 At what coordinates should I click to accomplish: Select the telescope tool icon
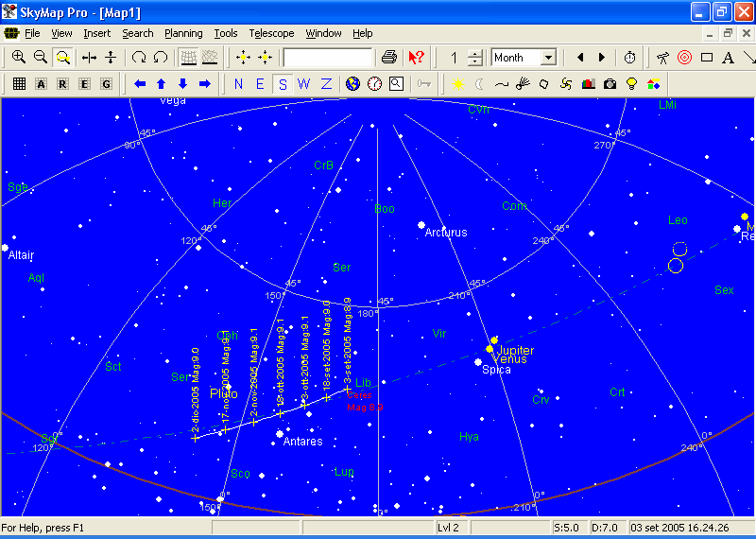coord(663,58)
